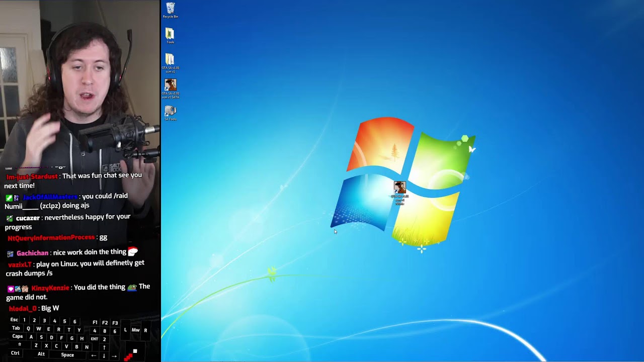644x362 pixels.
Task: Click the username KinzyKenzie in chat
Action: click(x=50, y=288)
